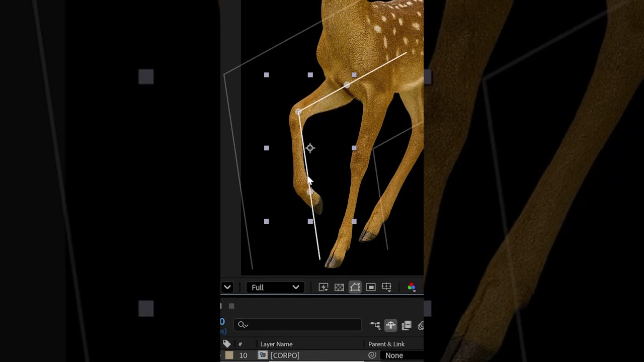Open the None parent dropdown for CORPO
Screen dimensions: 644x362
(x=403, y=355)
